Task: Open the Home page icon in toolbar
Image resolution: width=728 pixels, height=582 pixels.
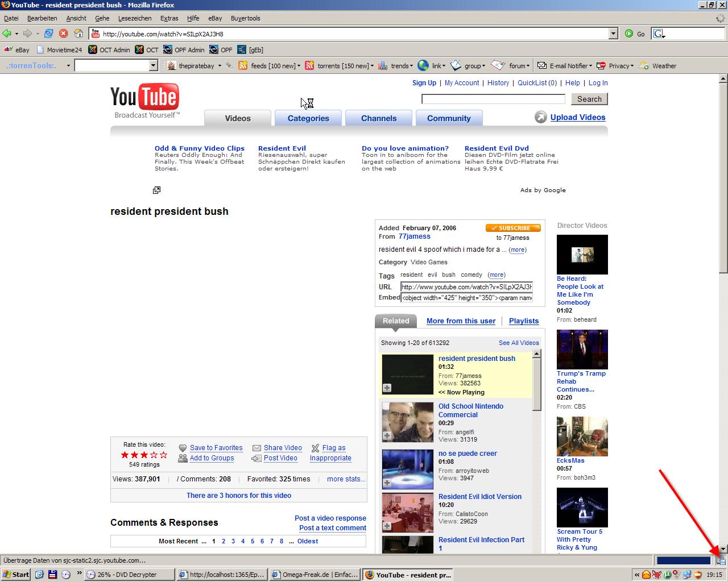Action: 79,34
